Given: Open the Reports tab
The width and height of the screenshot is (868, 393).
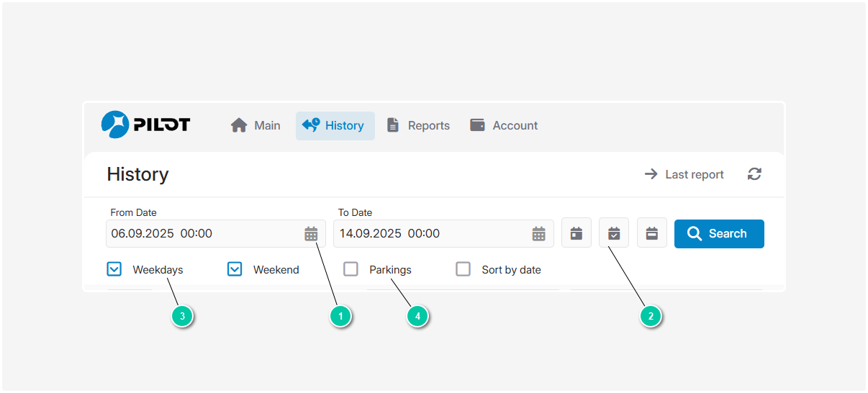Looking at the screenshot, I should 418,125.
